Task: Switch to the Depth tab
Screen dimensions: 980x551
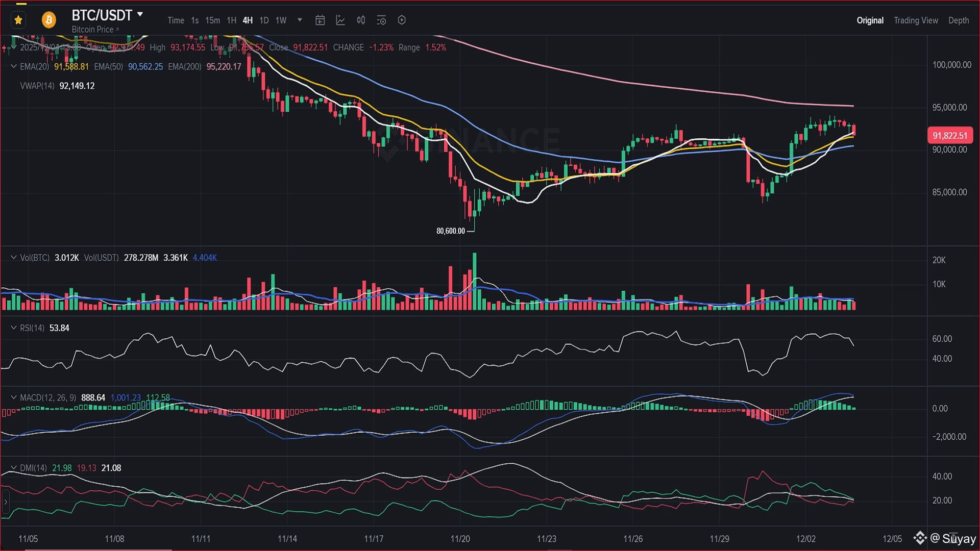Action: pyautogui.click(x=958, y=20)
